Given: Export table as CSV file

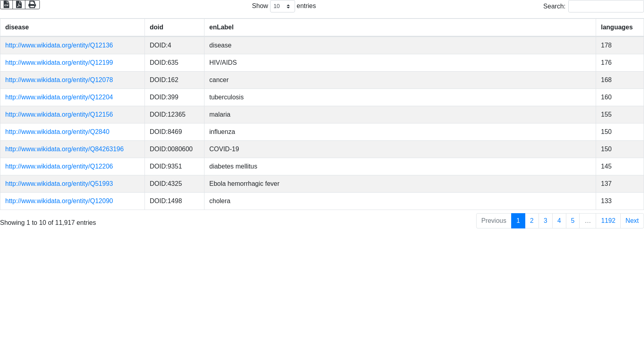Looking at the screenshot, I should coord(6,4).
